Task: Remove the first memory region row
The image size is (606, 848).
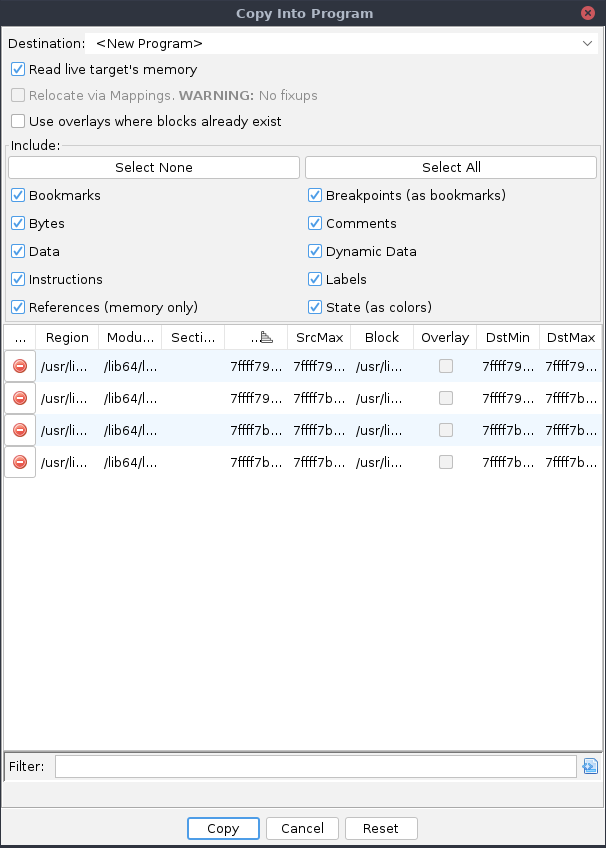Action: [19, 366]
